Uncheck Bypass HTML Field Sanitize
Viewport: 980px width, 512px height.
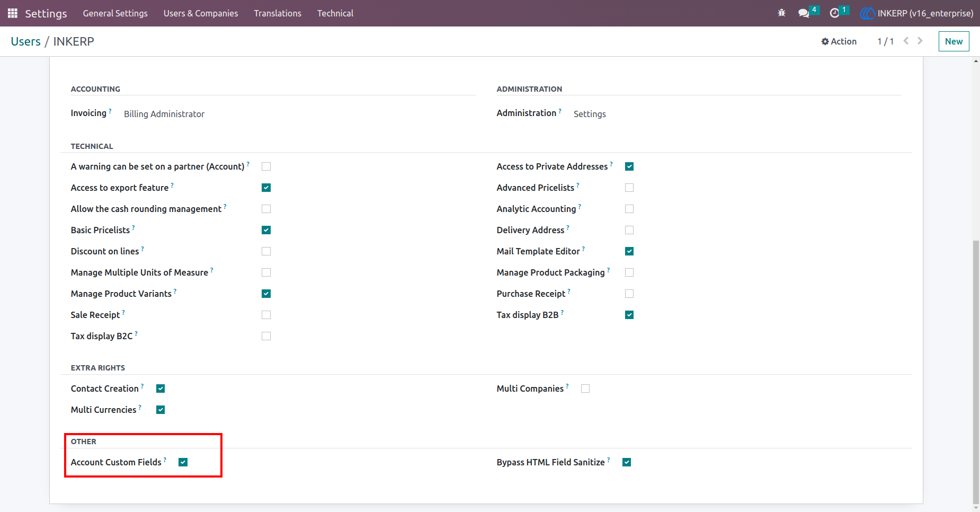[627, 462]
